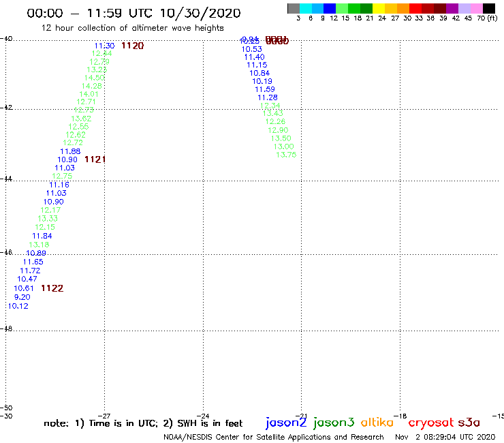The width and height of the screenshot is (504, 443).
Task: Click the '-27' longitude axis label
Action: 104,416
